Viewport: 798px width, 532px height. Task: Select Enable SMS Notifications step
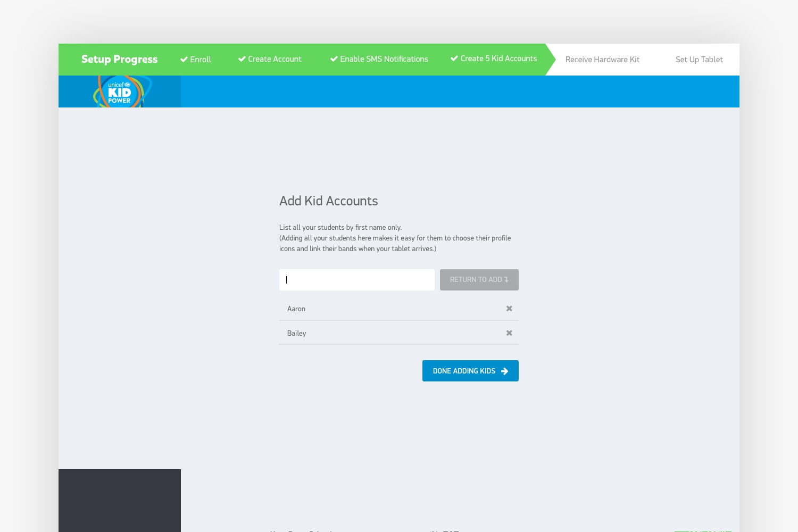click(x=379, y=59)
